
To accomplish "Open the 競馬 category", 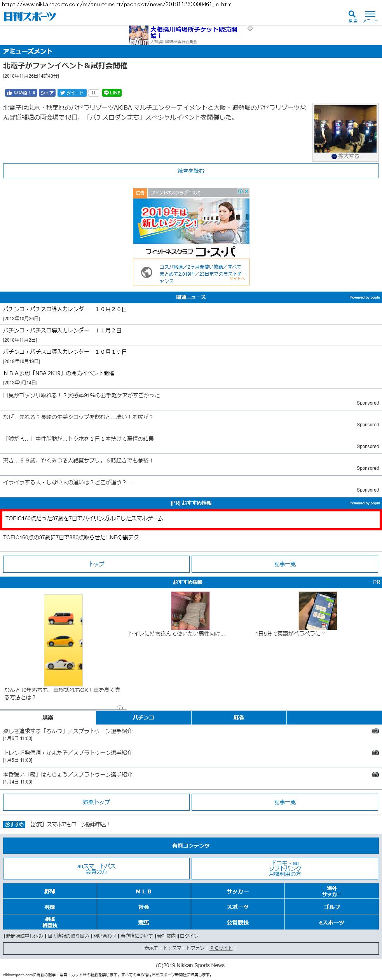I will tap(144, 923).
